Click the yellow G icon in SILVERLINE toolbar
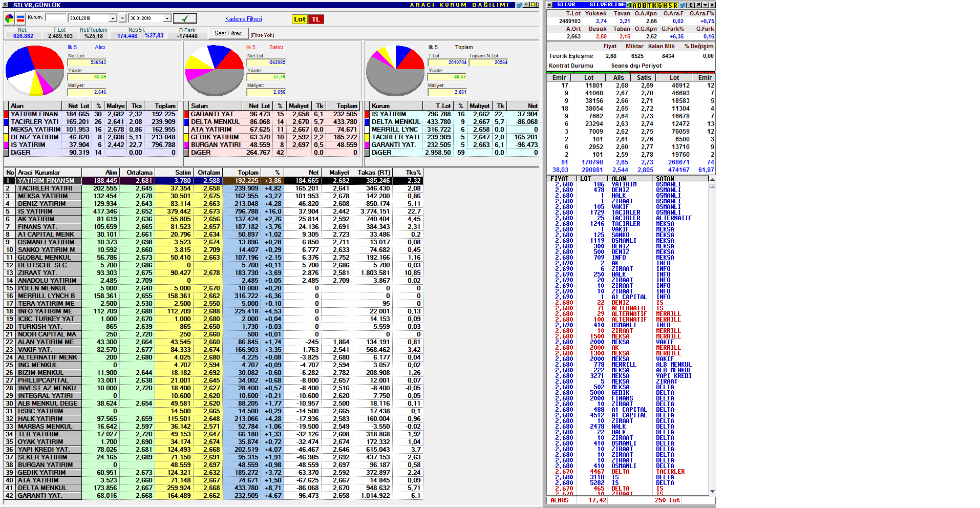The width and height of the screenshot is (980, 508). 660,5
